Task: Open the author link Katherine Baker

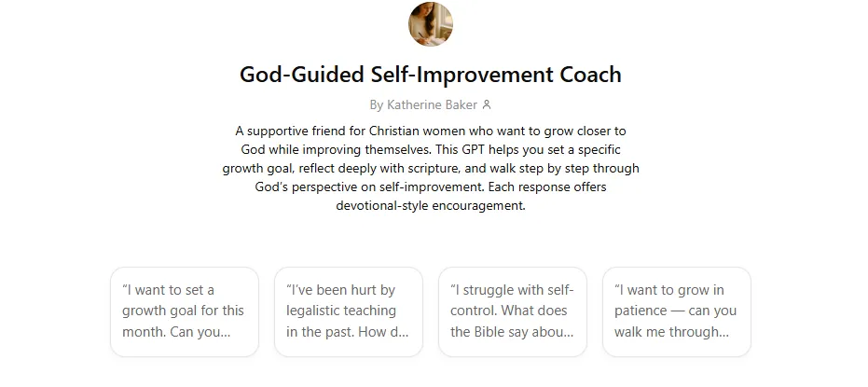Action: pyautogui.click(x=426, y=105)
